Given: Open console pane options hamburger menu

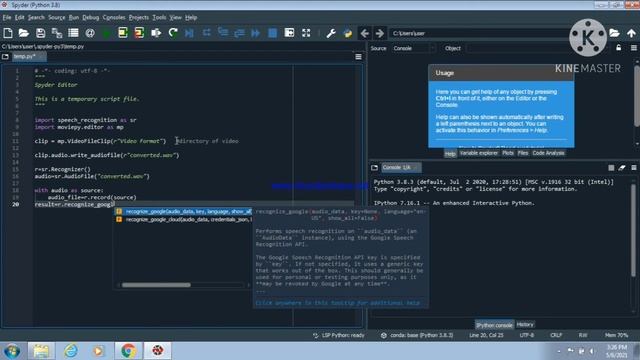Looking at the screenshot, I should coord(633,168).
